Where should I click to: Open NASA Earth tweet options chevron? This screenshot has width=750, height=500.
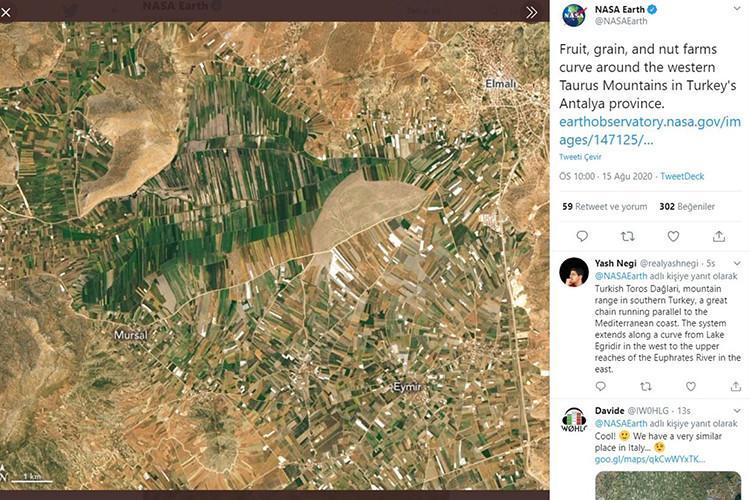click(x=737, y=9)
